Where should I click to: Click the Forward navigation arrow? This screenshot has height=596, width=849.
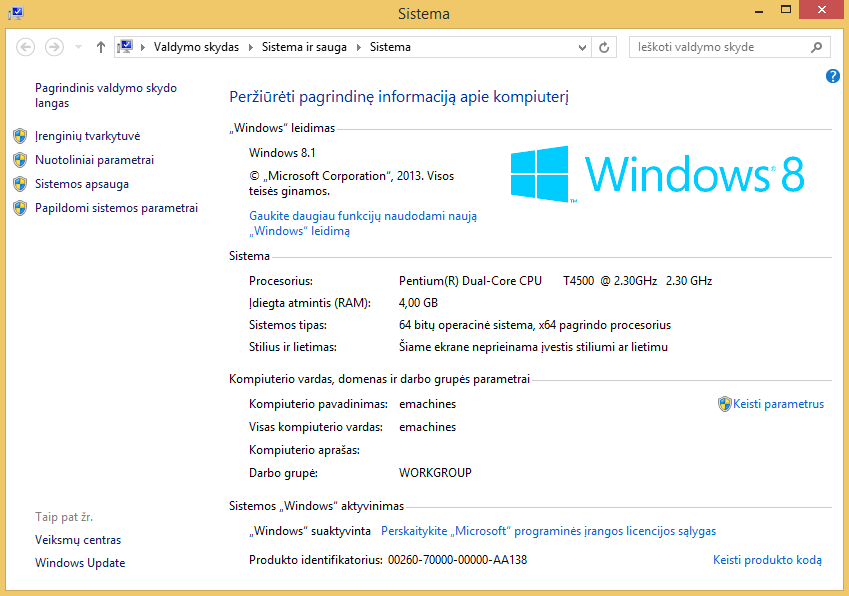(54, 47)
